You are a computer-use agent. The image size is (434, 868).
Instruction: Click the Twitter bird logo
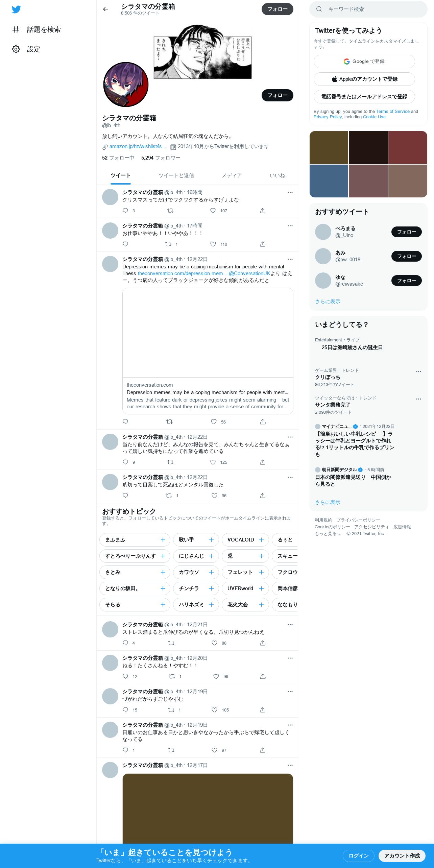16,9
